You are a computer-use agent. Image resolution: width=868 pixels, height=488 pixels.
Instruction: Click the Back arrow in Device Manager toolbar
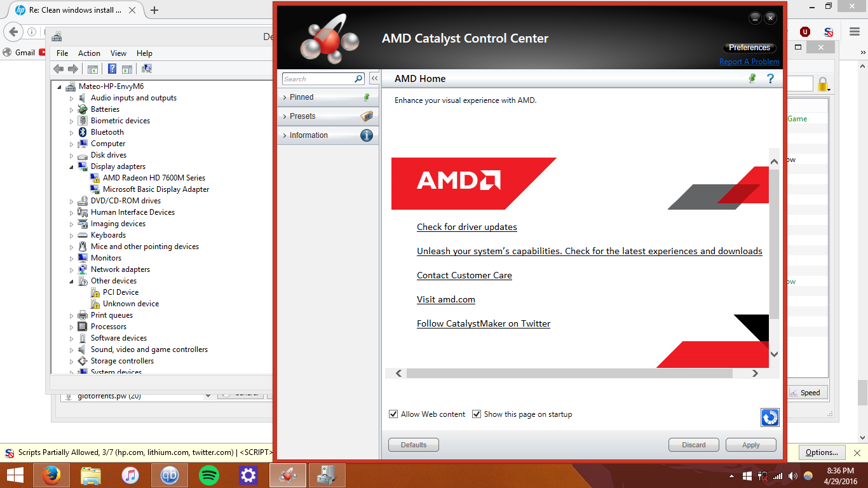(58, 69)
